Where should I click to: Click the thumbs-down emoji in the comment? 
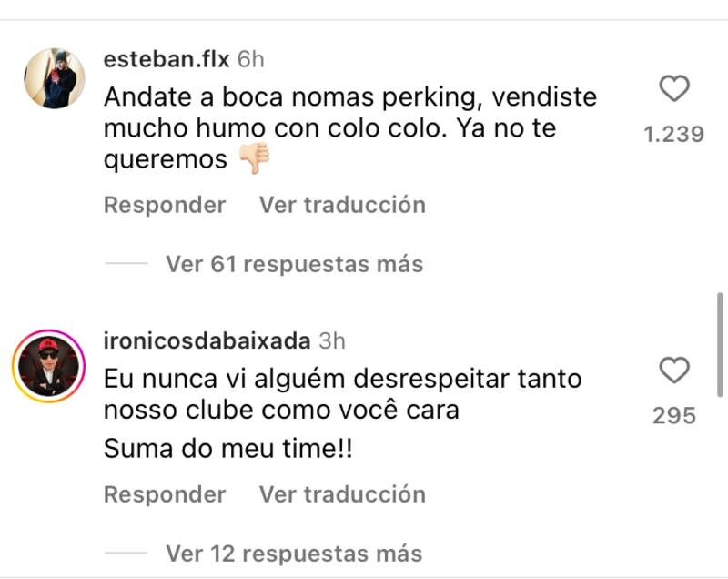254,160
